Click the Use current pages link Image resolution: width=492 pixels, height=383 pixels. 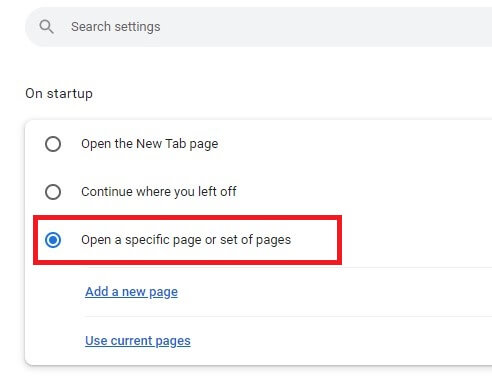(x=138, y=341)
